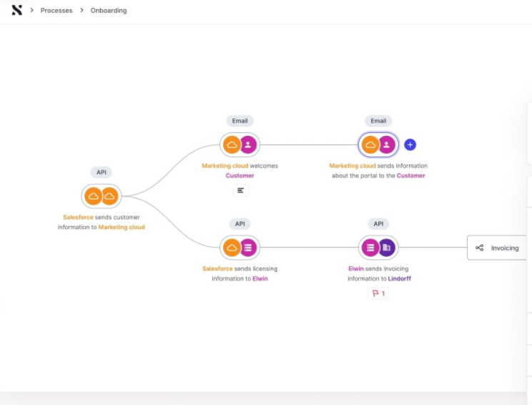Click API tag above Elwin invoicing node

coord(378,224)
